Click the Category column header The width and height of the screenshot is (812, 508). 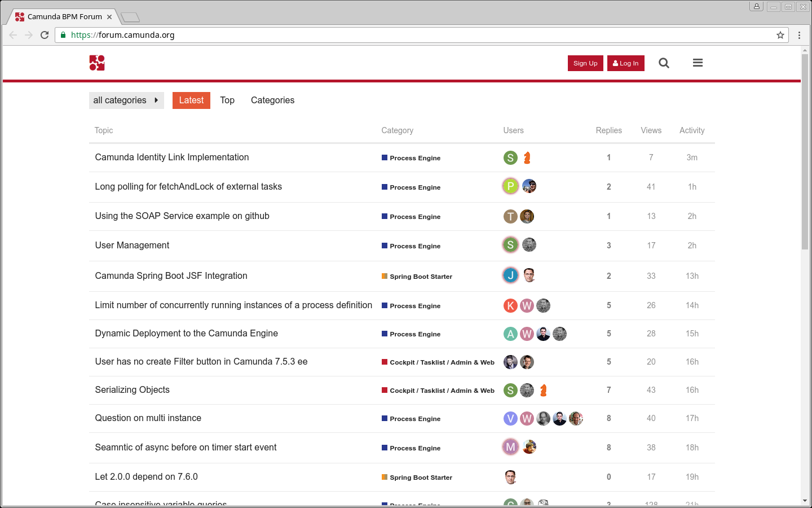[x=398, y=130]
